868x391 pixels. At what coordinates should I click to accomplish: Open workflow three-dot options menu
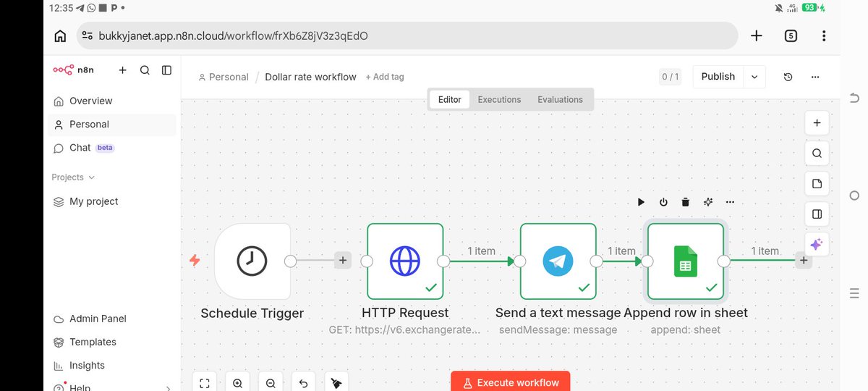click(815, 77)
